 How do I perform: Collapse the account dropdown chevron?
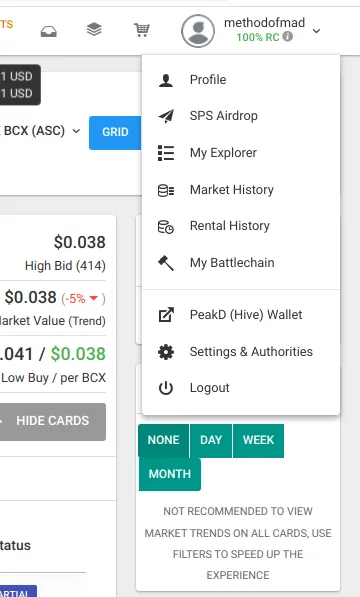[316, 31]
